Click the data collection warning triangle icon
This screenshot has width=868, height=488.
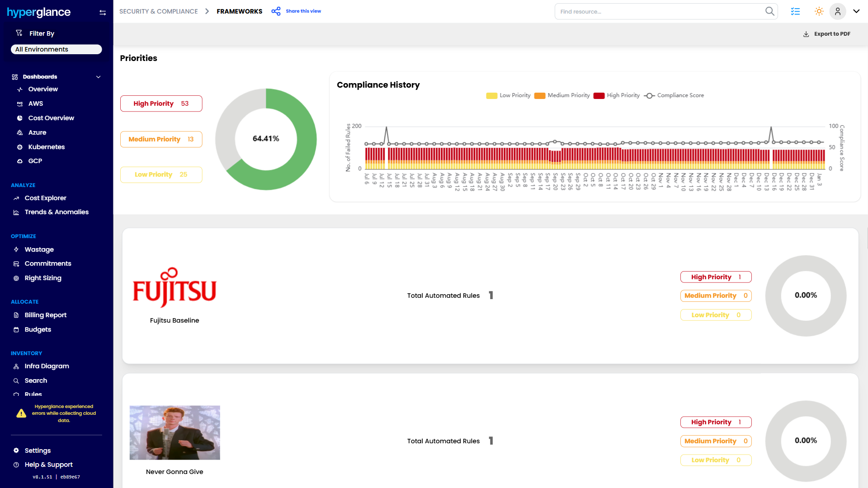(x=21, y=413)
